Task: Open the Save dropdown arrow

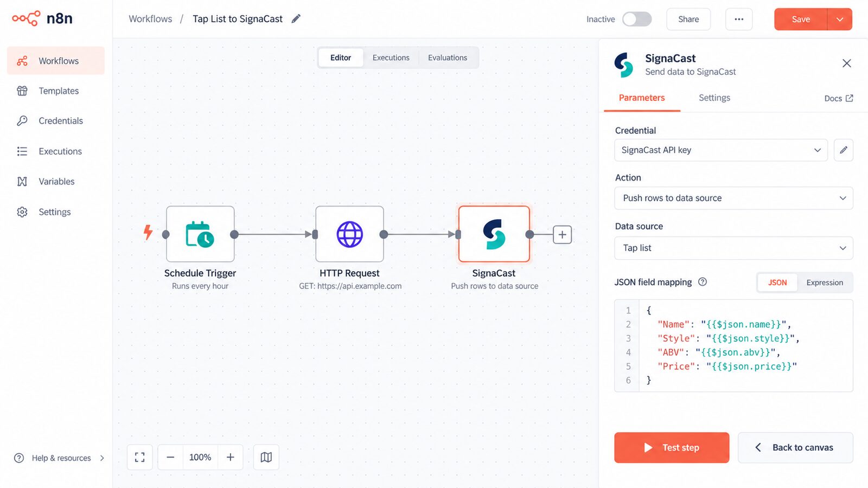Action: (840, 19)
